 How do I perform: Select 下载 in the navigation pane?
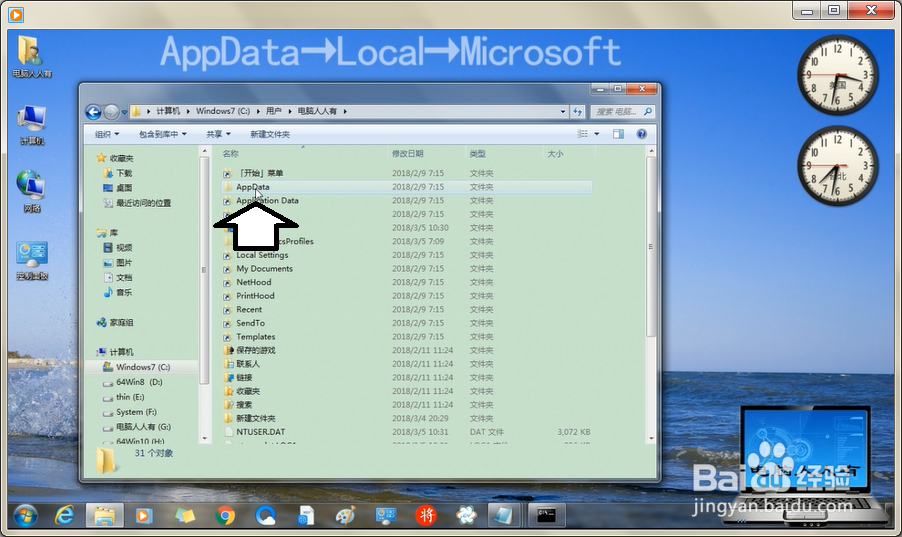(x=124, y=173)
